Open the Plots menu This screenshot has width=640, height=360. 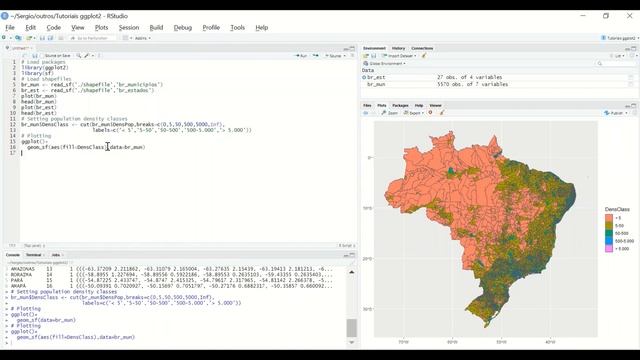(101, 28)
